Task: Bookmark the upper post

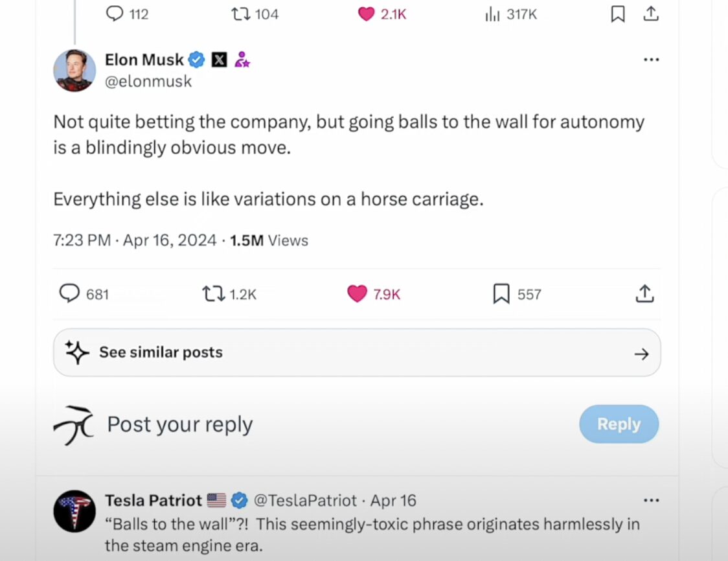Action: tap(618, 14)
